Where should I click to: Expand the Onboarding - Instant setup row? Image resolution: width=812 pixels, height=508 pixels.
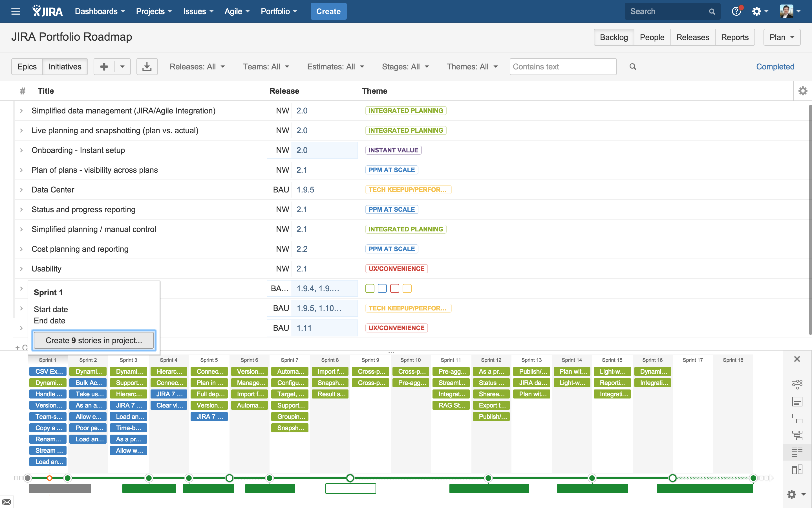click(x=21, y=150)
